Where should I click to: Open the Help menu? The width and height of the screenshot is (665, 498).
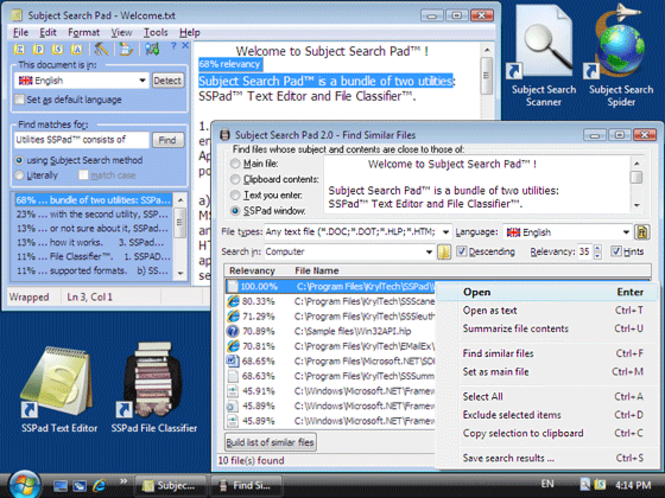[190, 32]
